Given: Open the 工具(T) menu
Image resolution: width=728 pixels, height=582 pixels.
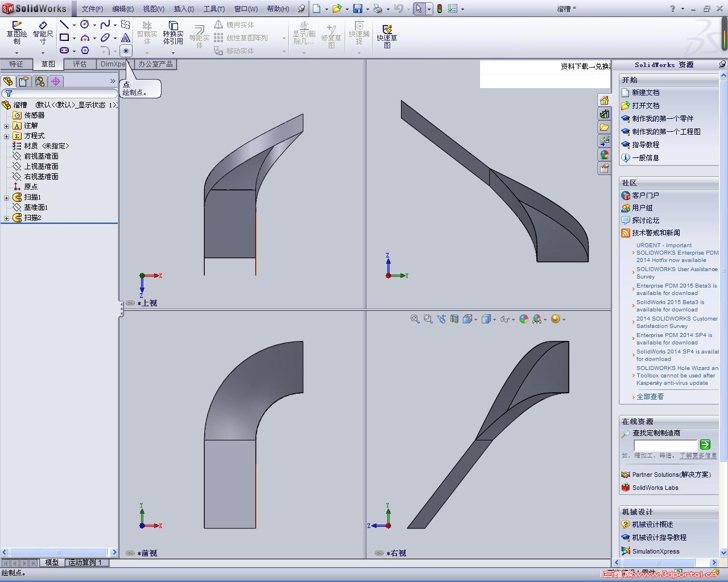Looking at the screenshot, I should click(x=214, y=9).
